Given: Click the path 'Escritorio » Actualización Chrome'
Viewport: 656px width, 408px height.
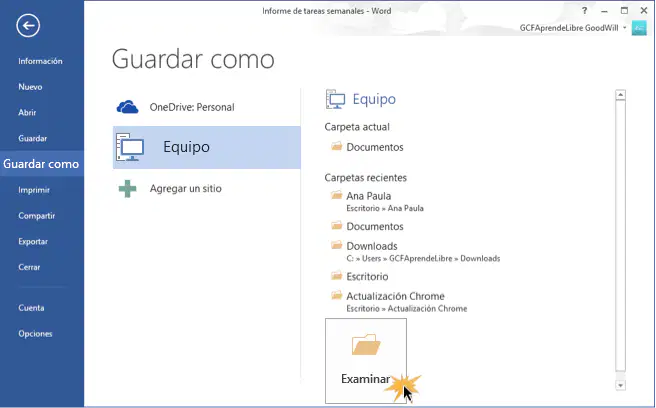Looking at the screenshot, I should [x=407, y=308].
